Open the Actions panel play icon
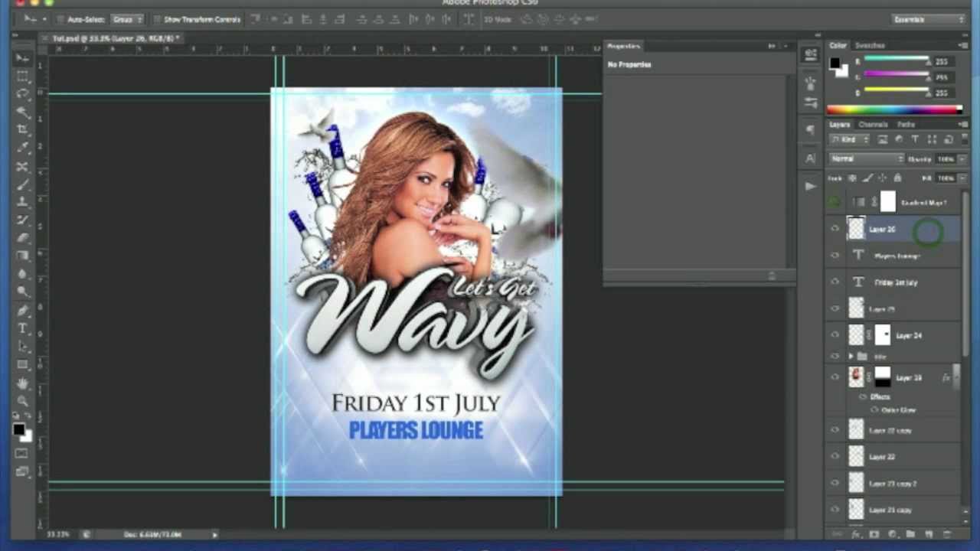The width and height of the screenshot is (980, 551). [810, 186]
